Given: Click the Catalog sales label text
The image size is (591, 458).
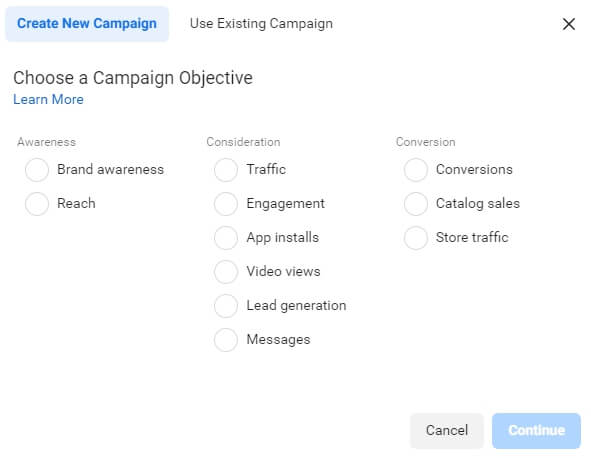Looking at the screenshot, I should click(478, 204).
